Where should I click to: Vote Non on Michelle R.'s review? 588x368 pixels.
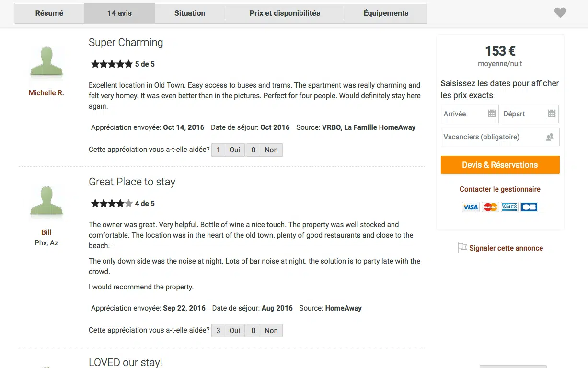click(x=271, y=150)
